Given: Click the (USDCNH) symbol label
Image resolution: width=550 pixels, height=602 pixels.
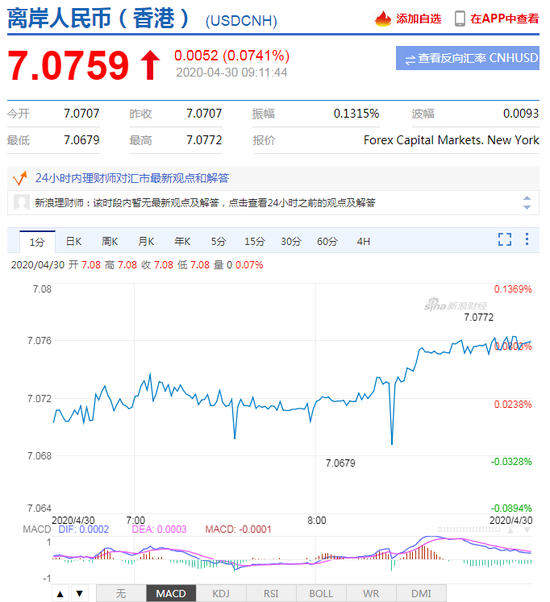Looking at the screenshot, I should pyautogui.click(x=241, y=21).
